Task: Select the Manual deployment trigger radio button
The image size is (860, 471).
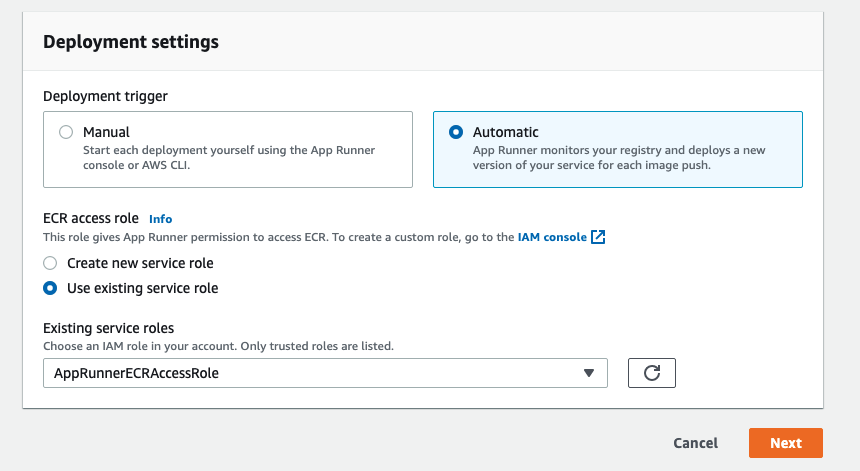Action: click(x=66, y=132)
